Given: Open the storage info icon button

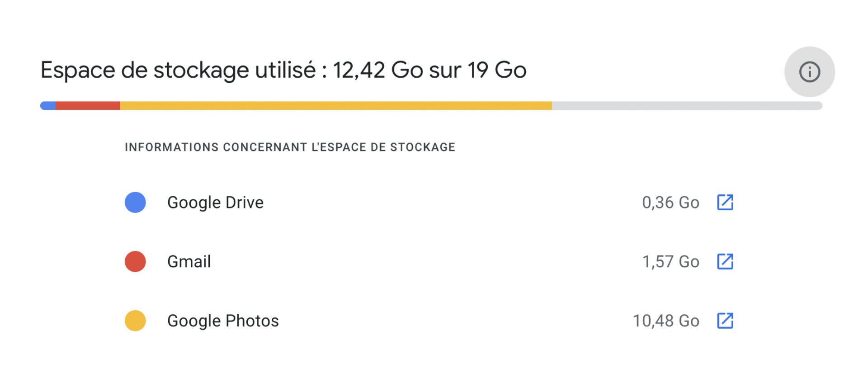Looking at the screenshot, I should [809, 72].
